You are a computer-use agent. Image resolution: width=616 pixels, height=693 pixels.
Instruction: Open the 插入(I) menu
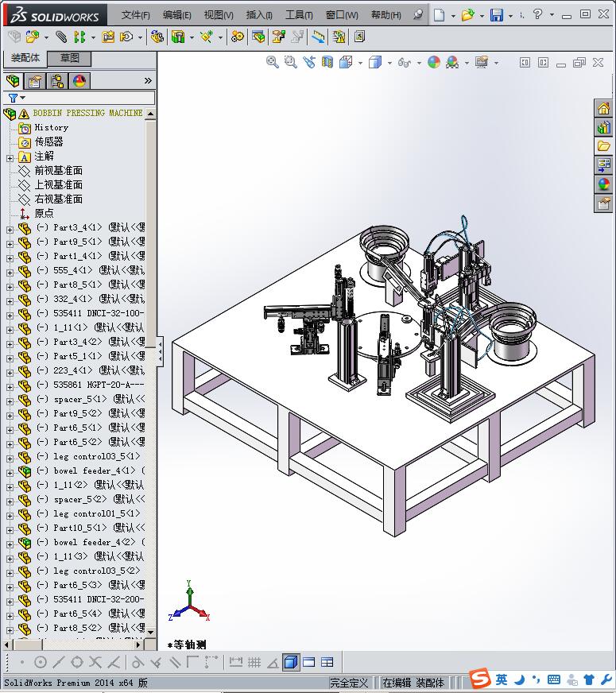click(x=259, y=15)
